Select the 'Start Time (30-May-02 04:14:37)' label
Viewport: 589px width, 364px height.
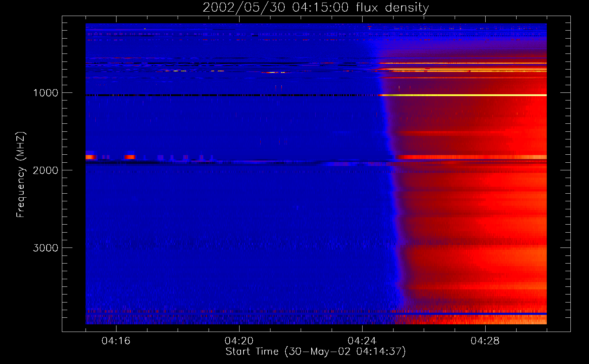click(x=316, y=352)
